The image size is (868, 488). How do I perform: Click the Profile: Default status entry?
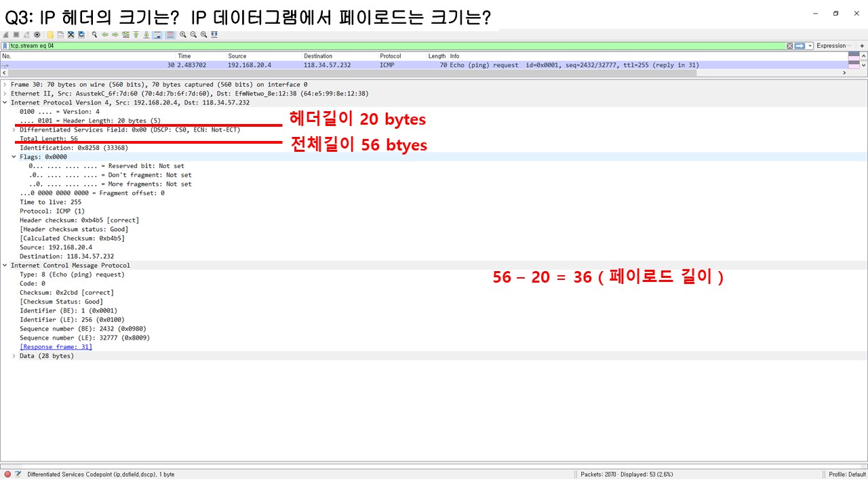pos(847,474)
